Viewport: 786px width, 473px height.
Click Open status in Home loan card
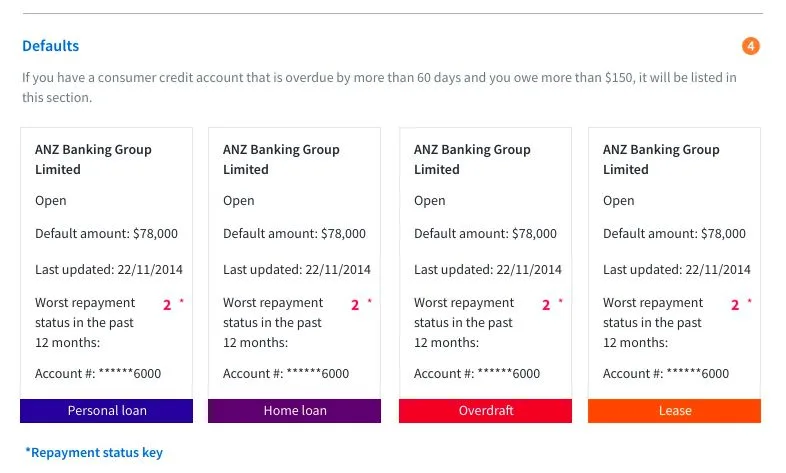click(239, 200)
